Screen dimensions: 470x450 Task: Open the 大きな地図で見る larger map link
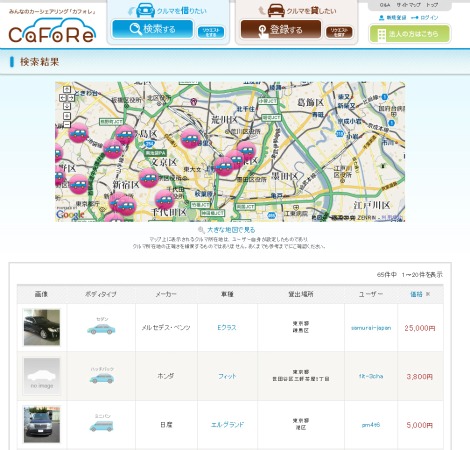(231, 230)
